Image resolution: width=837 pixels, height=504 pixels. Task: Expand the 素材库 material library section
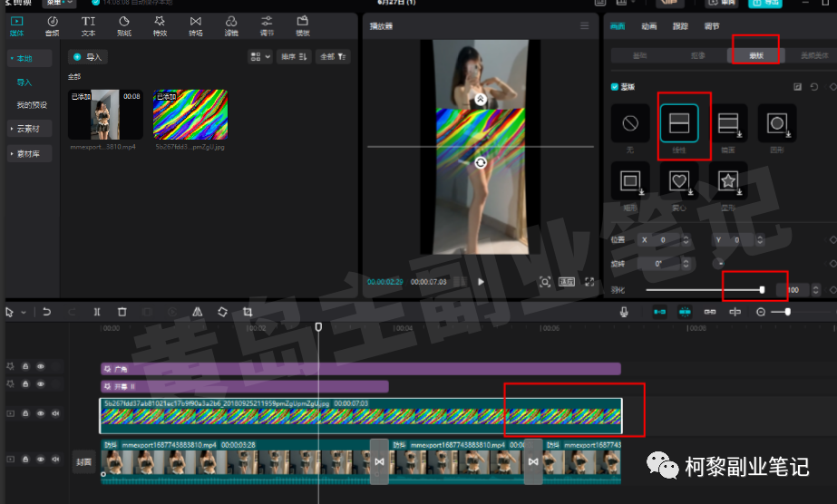[x=29, y=153]
